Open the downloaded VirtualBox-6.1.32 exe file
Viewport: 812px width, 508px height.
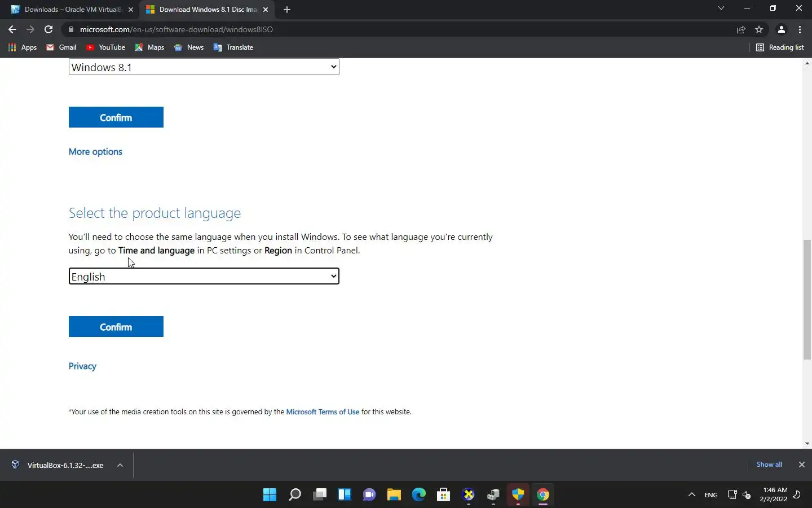pyautogui.click(x=58, y=465)
